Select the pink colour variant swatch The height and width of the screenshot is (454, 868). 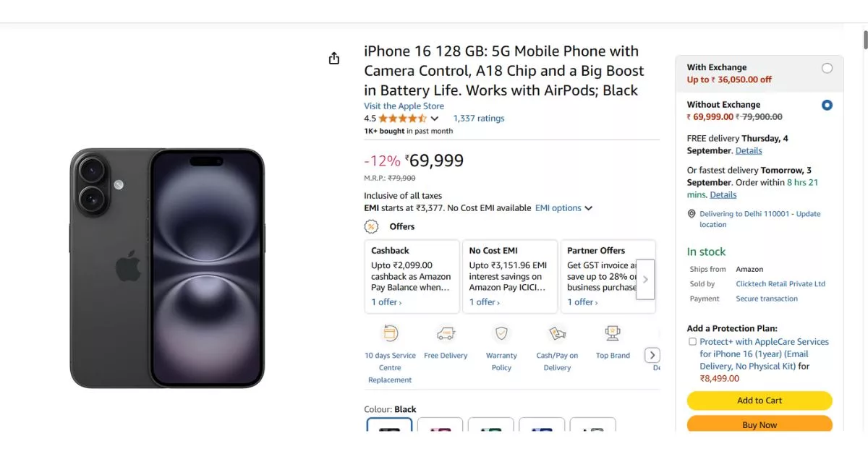440,428
